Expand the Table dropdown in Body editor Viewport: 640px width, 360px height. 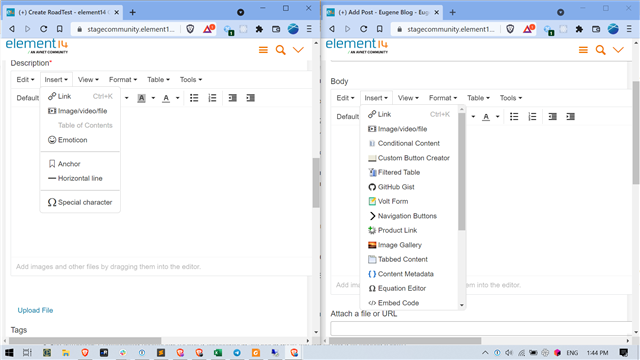click(478, 98)
